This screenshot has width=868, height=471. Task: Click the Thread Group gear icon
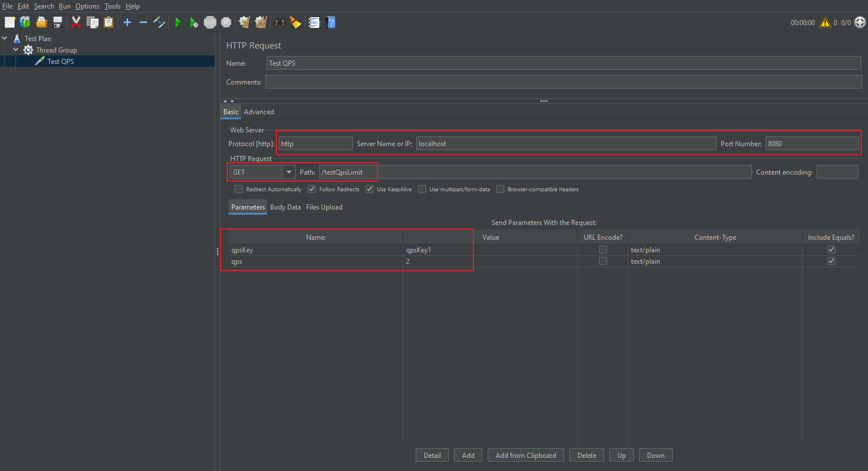pyautogui.click(x=28, y=50)
